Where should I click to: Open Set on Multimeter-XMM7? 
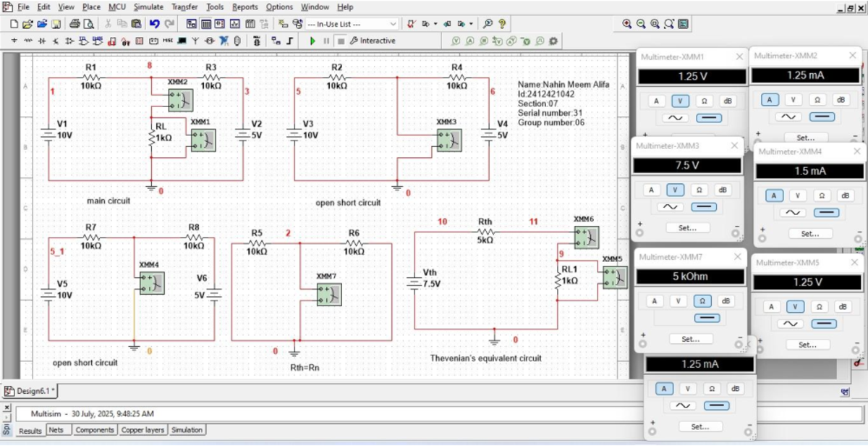691,338
